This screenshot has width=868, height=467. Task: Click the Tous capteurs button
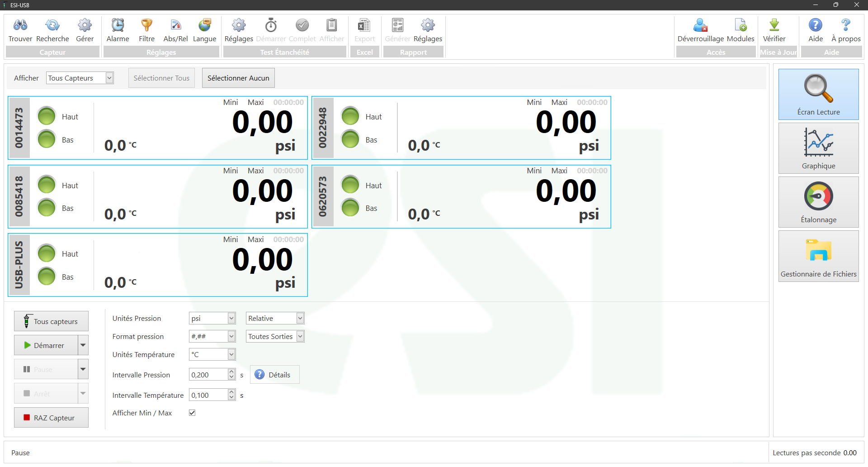(51, 321)
